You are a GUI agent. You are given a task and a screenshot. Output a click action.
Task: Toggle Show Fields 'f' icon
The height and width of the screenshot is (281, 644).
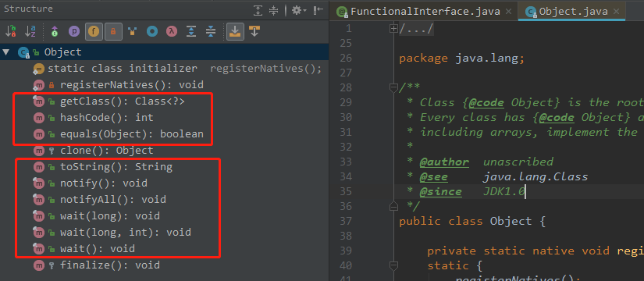pos(94,31)
